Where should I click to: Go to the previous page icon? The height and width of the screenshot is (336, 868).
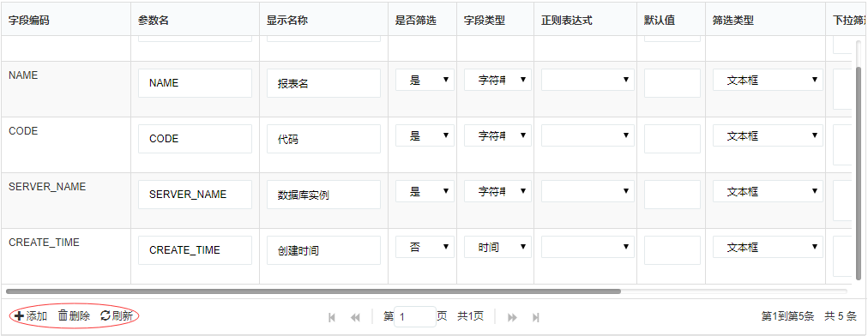point(355,317)
